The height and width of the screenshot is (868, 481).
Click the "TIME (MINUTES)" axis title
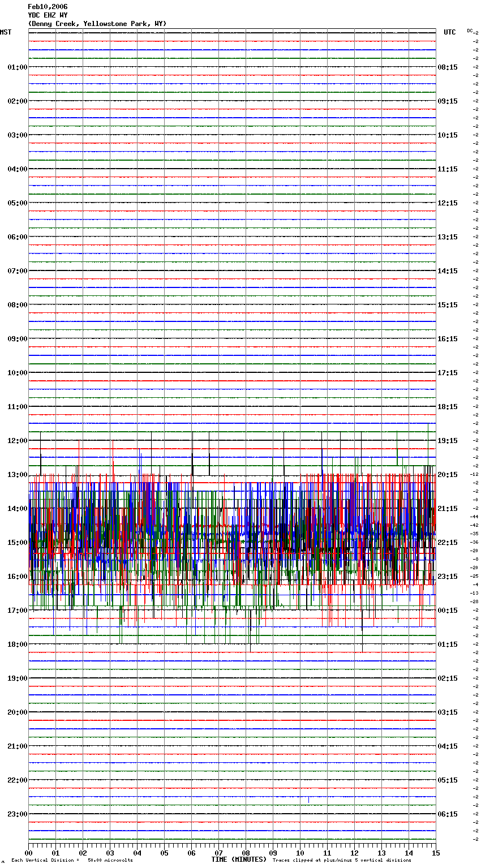[x=239, y=860]
